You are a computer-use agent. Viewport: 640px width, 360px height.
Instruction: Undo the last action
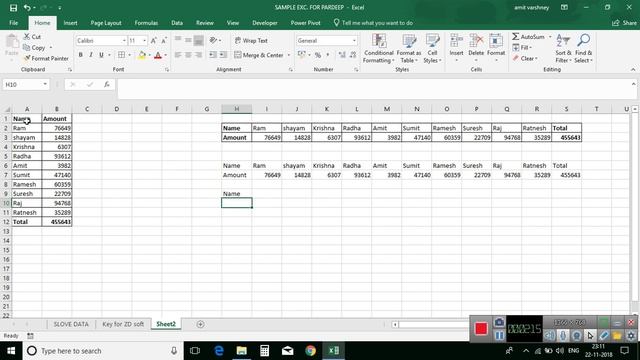point(27,7)
